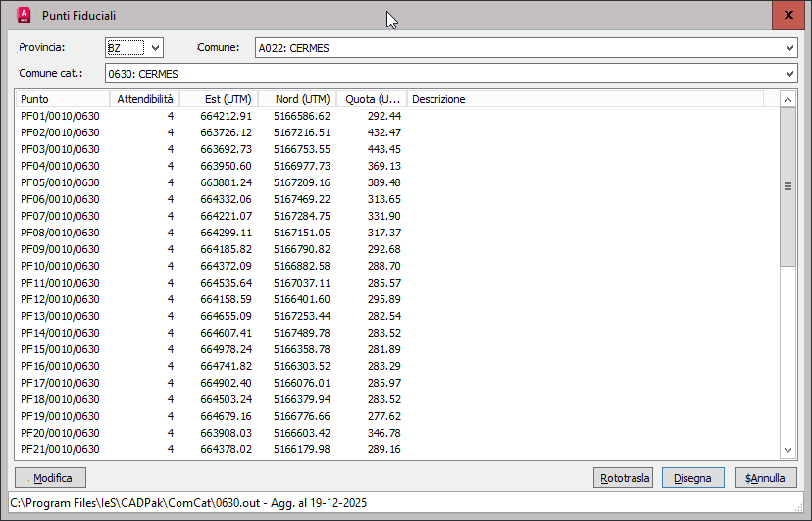The image size is (812, 521).
Task: Click the Annulla button
Action: 764,478
